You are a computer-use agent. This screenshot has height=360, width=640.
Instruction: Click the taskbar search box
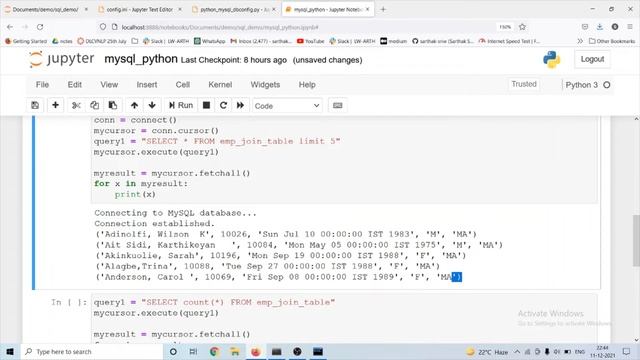coord(92,351)
